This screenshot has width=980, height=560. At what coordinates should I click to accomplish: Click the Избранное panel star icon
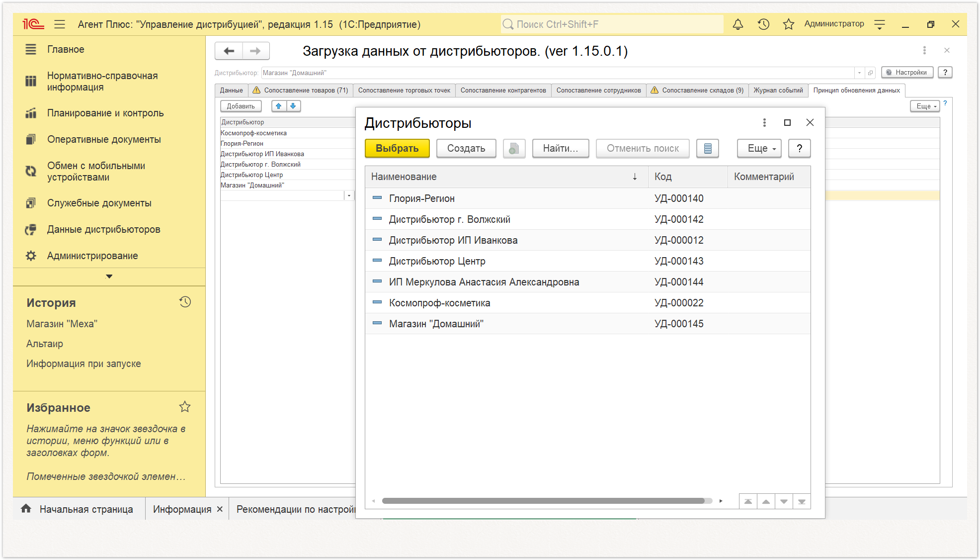point(185,407)
